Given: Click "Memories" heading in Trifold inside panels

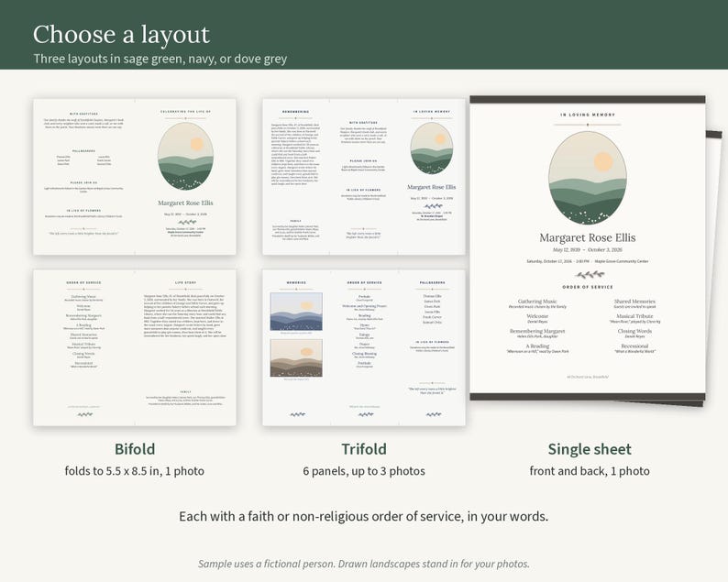Looking at the screenshot, I should coord(296,282).
